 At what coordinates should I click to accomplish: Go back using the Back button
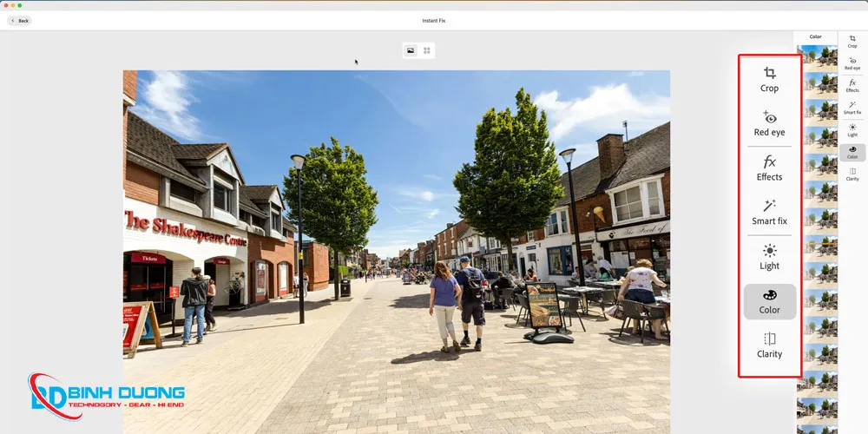19,21
